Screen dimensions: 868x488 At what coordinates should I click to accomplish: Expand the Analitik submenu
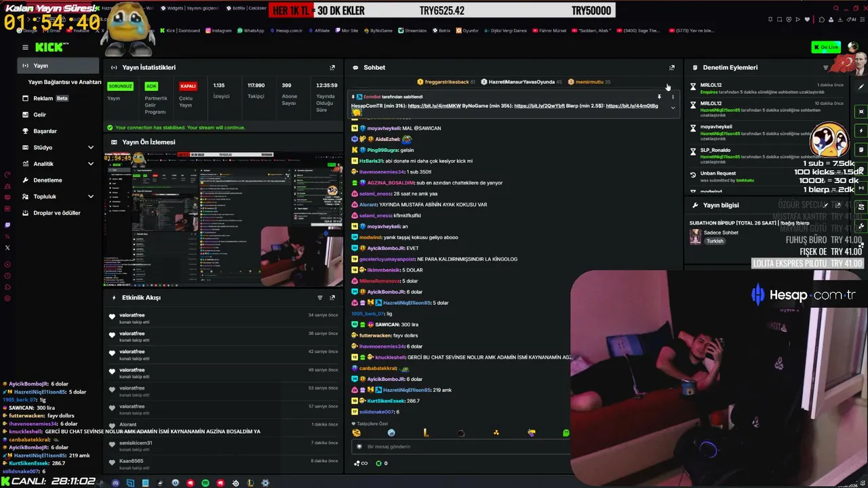[91, 164]
